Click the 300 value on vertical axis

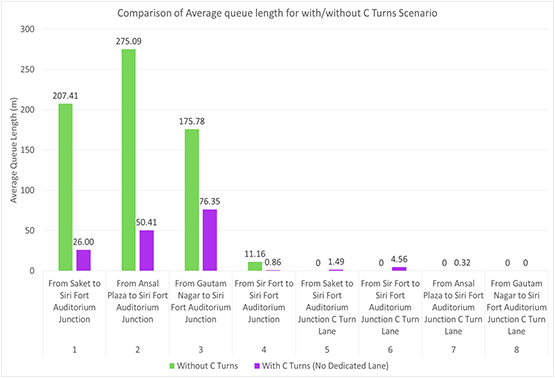(x=27, y=29)
